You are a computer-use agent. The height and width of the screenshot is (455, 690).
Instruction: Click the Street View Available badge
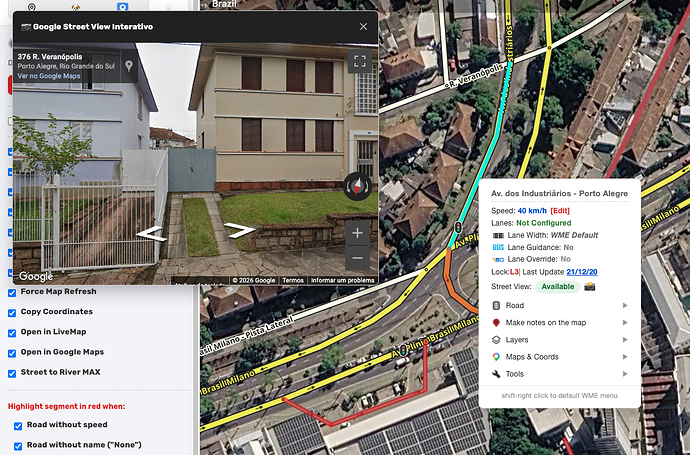[558, 286]
